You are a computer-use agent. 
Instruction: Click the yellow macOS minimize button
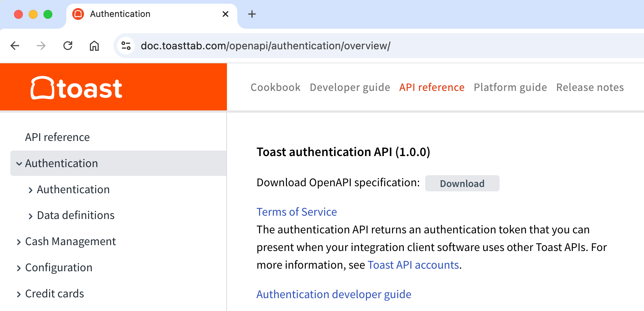[x=33, y=14]
